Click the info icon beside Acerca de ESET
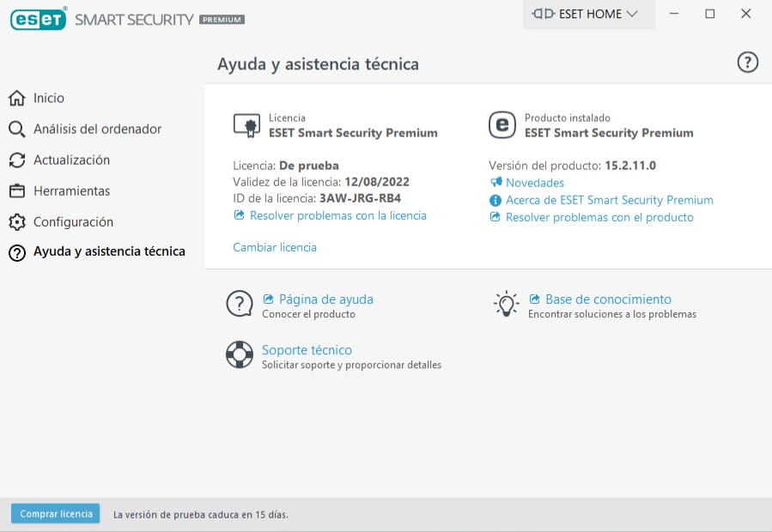The height and width of the screenshot is (532, 772). pyautogui.click(x=495, y=200)
